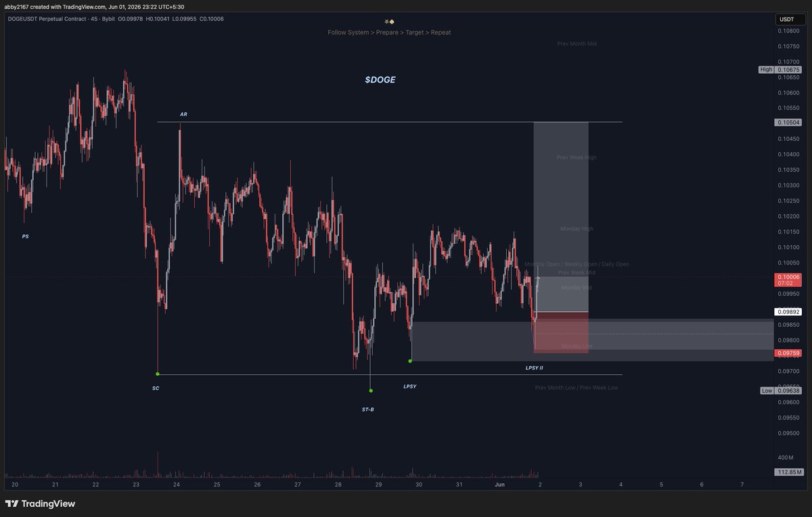Click the green marker dot at SC
812x517 pixels.
[158, 374]
